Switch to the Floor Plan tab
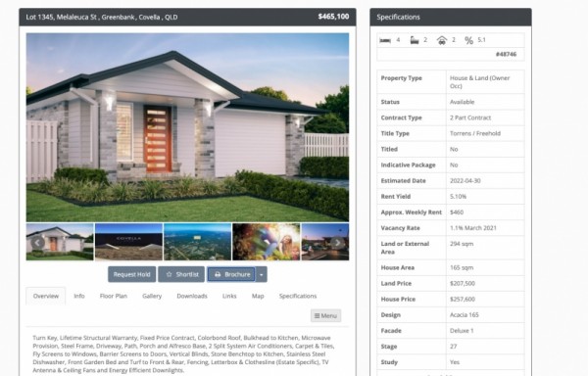This screenshot has width=588, height=376. pos(114,296)
